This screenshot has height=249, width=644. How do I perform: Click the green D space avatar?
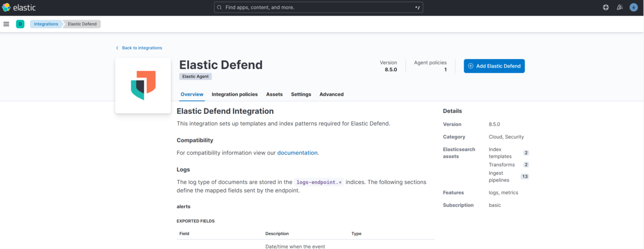(x=20, y=24)
